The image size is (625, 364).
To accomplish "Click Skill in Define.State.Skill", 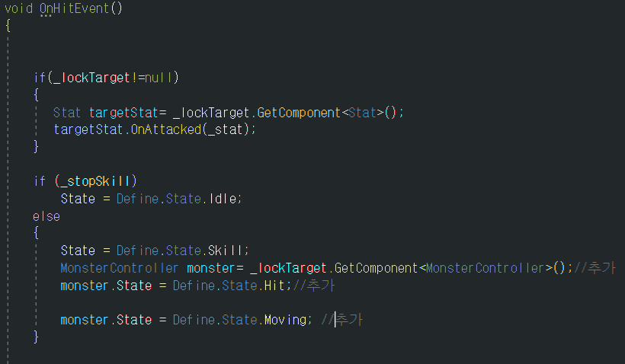I will 225,251.
